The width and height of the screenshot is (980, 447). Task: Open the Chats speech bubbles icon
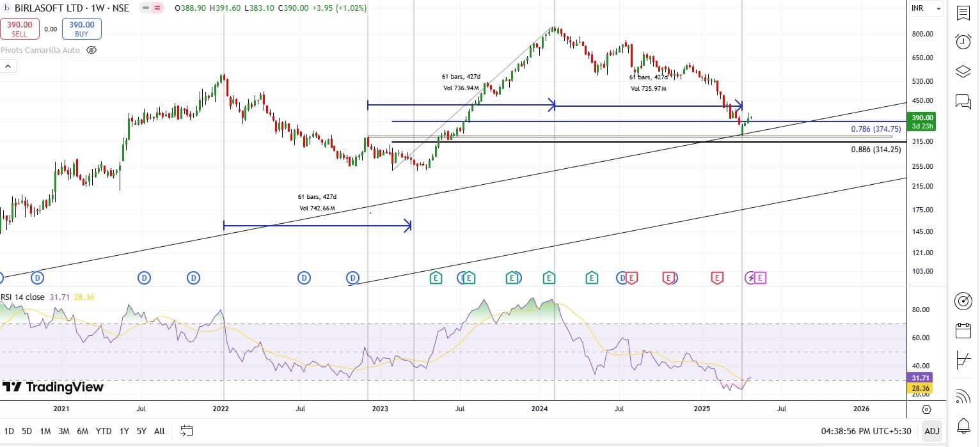tap(963, 100)
